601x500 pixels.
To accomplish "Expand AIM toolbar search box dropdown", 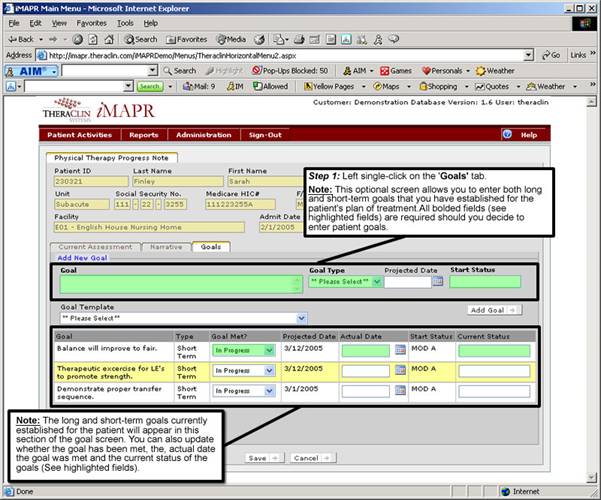I will click(x=153, y=71).
